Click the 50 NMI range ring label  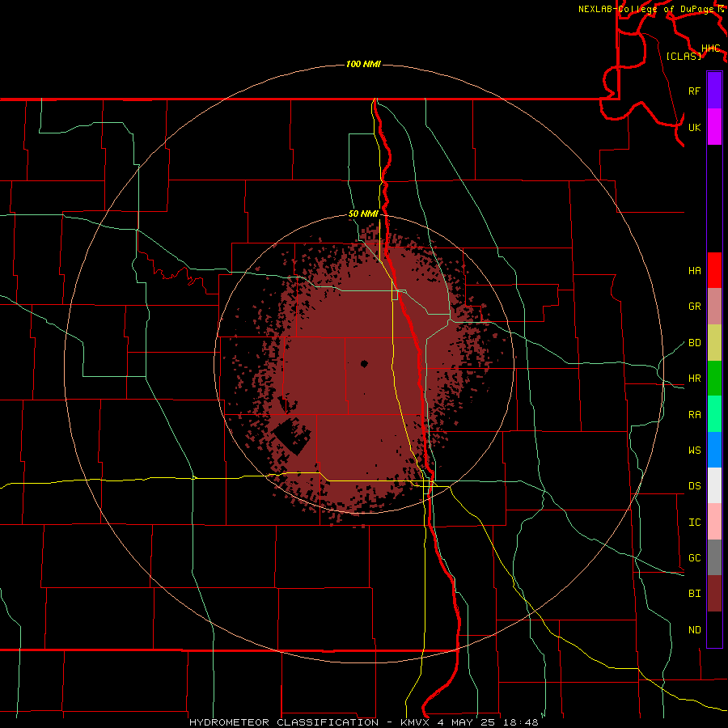(x=363, y=214)
